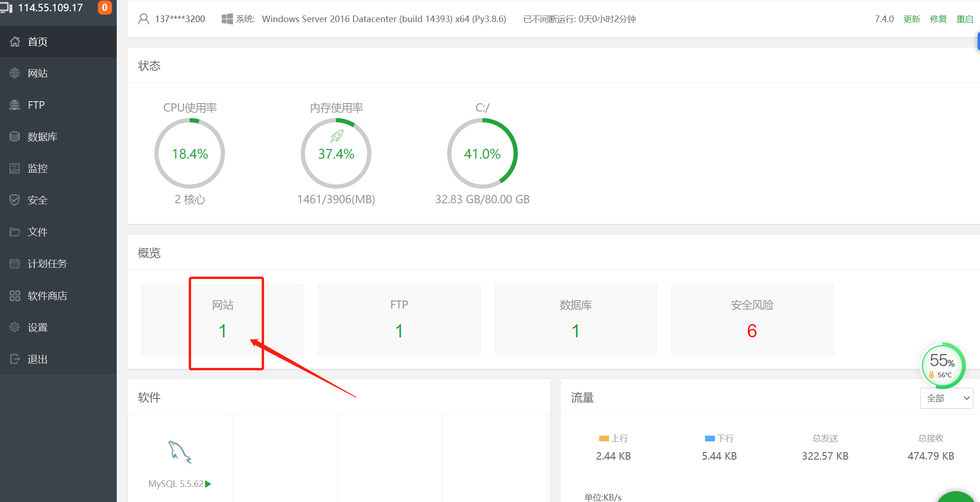
Task: Click the rocket icon in the memory gauge
Action: [337, 136]
